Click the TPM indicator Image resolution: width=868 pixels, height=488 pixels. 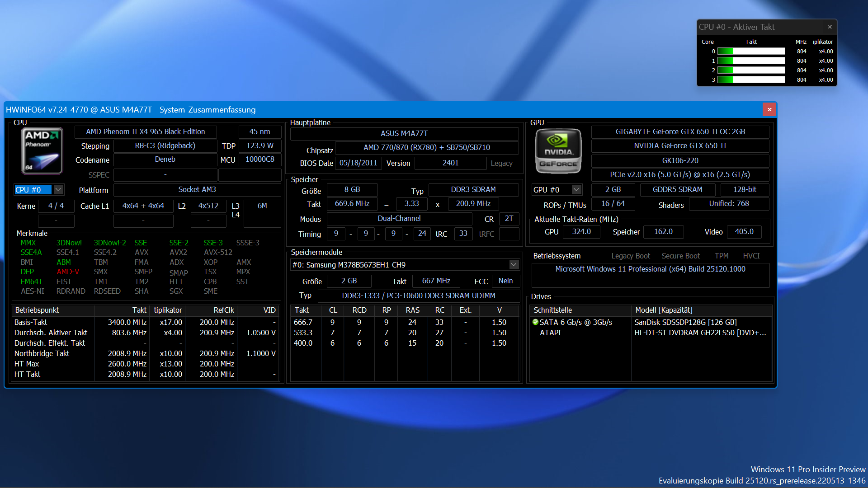722,256
